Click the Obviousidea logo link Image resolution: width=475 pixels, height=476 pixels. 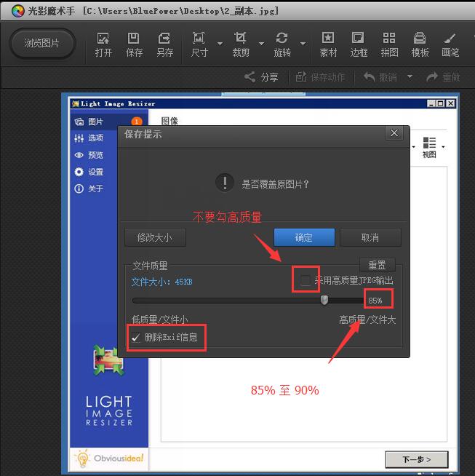coord(109,459)
